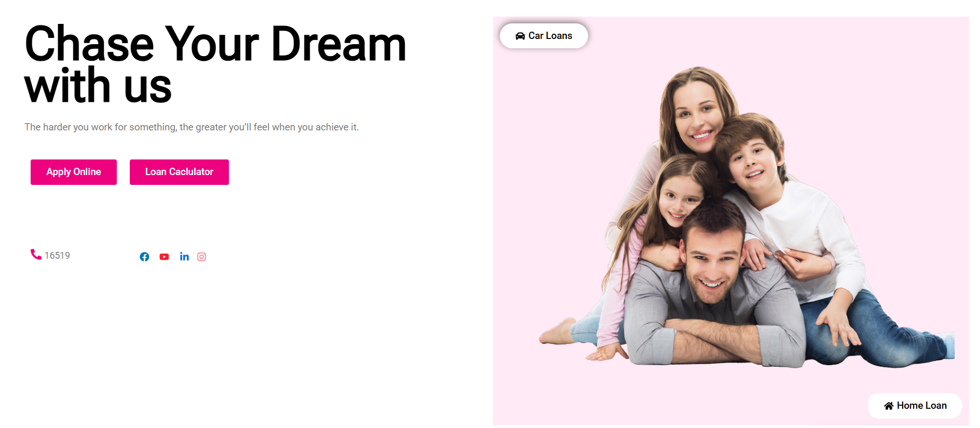This screenshot has height=428, width=980.
Task: Click the Chase Your Dream heading
Action: [215, 65]
